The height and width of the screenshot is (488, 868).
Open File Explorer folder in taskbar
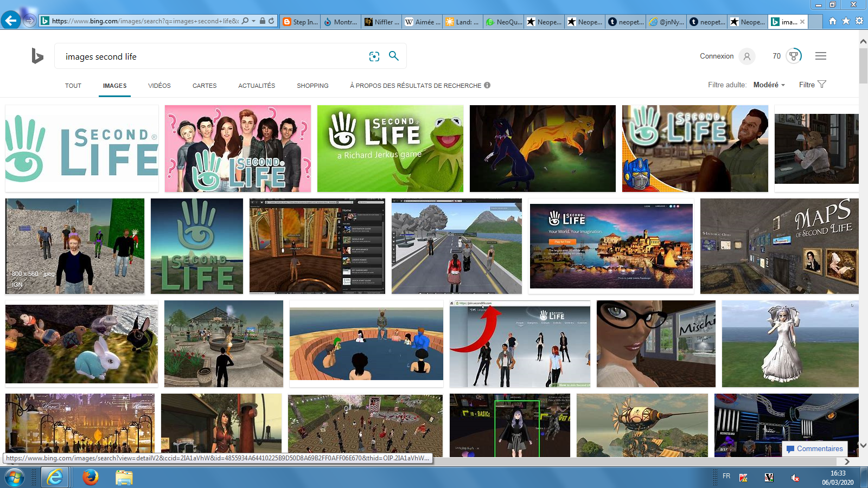[x=124, y=478]
